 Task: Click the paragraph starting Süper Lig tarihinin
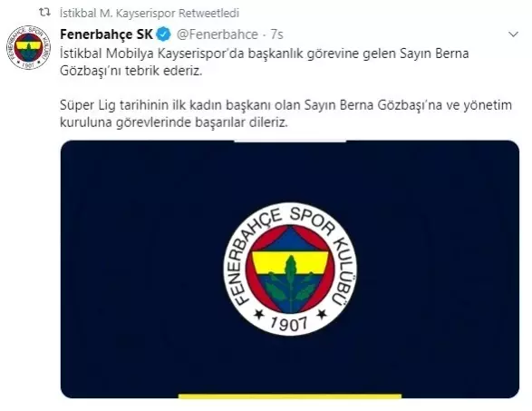285,113
